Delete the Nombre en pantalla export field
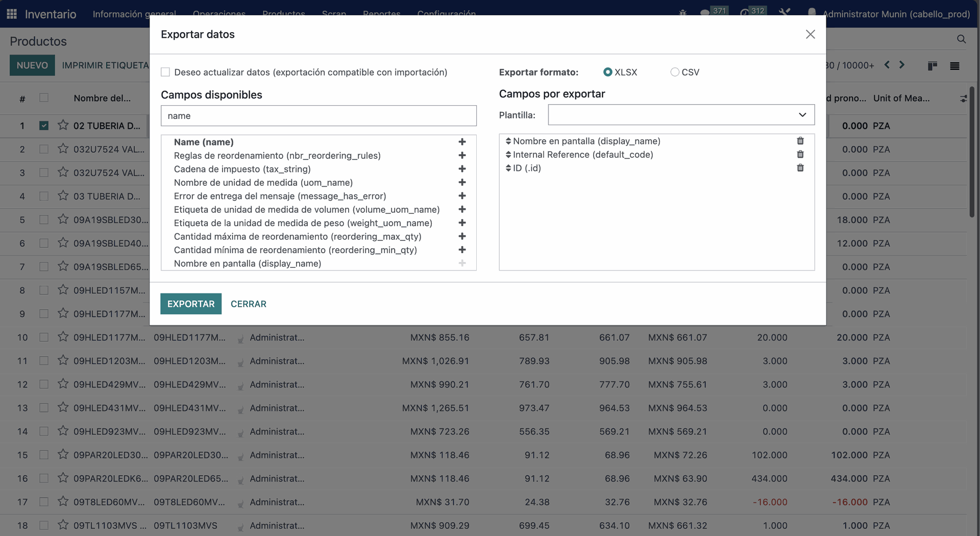 point(800,141)
